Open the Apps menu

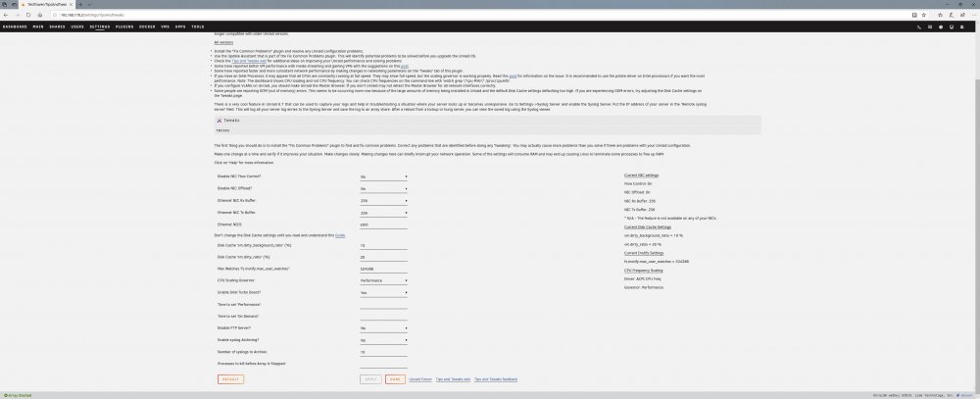[180, 26]
